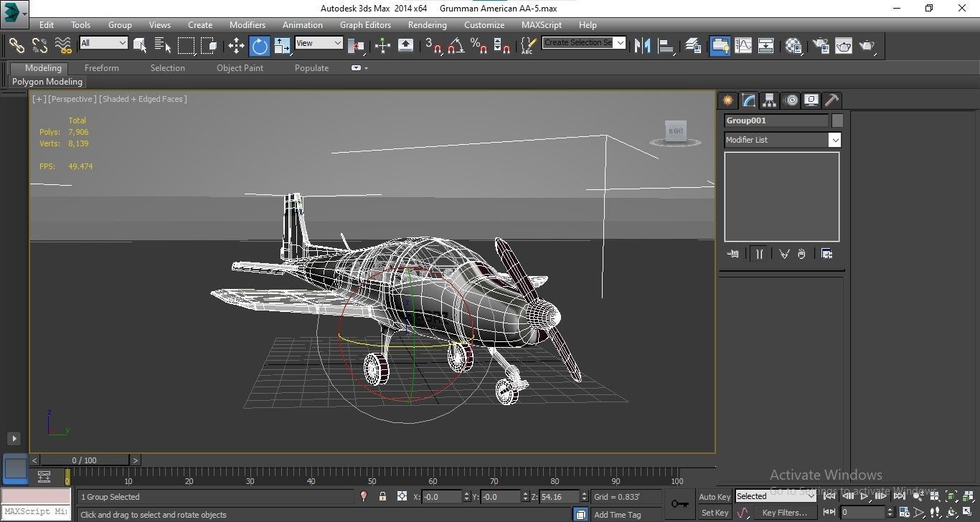Open Key Filters dialog

(x=785, y=513)
